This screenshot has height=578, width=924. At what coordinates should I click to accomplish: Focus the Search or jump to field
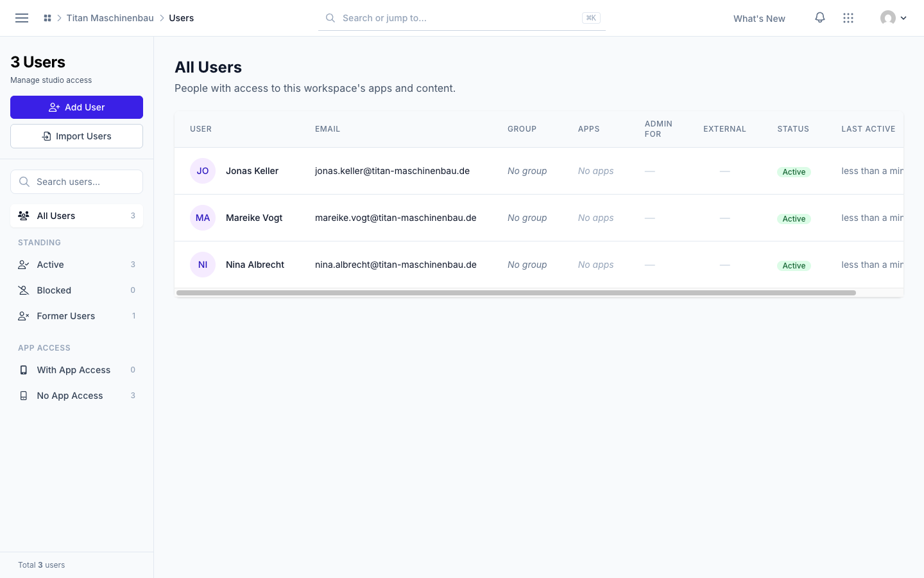click(x=462, y=18)
